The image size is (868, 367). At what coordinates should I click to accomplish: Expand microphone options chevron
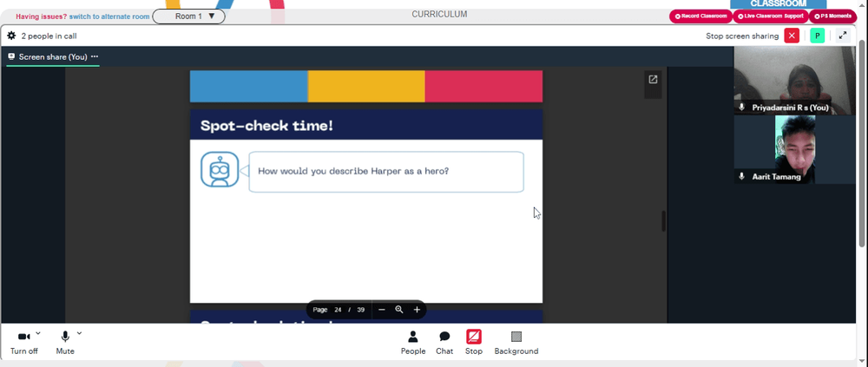coord(79,333)
